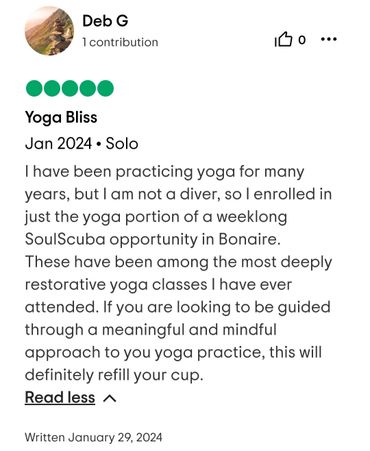The image size is (370, 451).
Task: Open Deb G's round profile avatar
Action: click(49, 31)
